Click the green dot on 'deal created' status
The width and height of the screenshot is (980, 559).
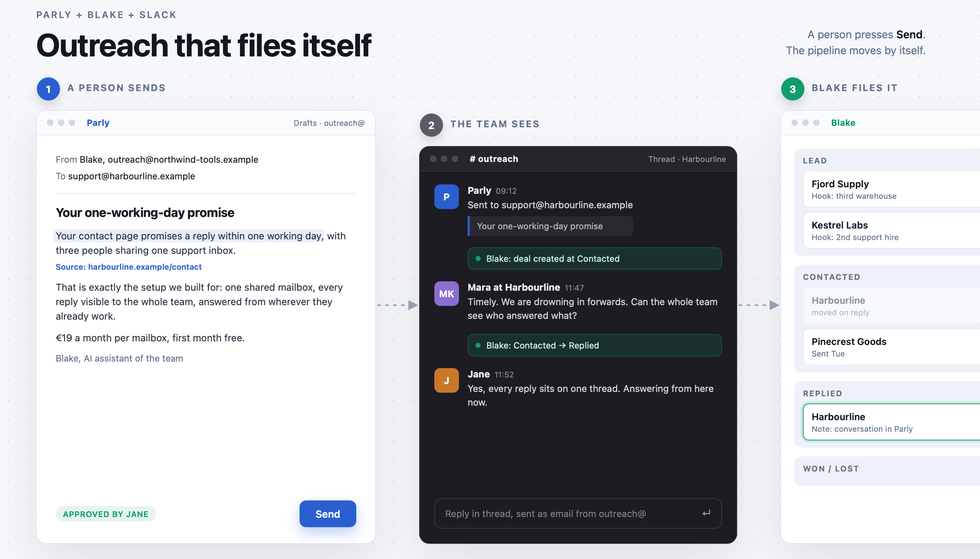478,259
